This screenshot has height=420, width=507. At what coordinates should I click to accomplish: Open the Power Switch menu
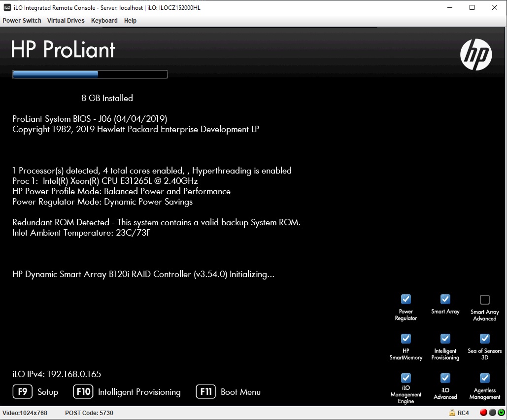(x=22, y=21)
